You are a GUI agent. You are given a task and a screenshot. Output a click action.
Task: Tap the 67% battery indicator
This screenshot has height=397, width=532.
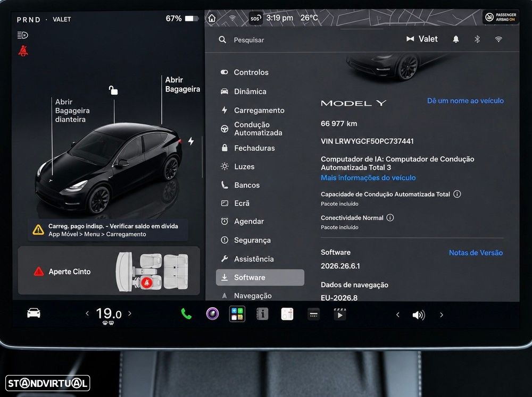click(x=182, y=18)
